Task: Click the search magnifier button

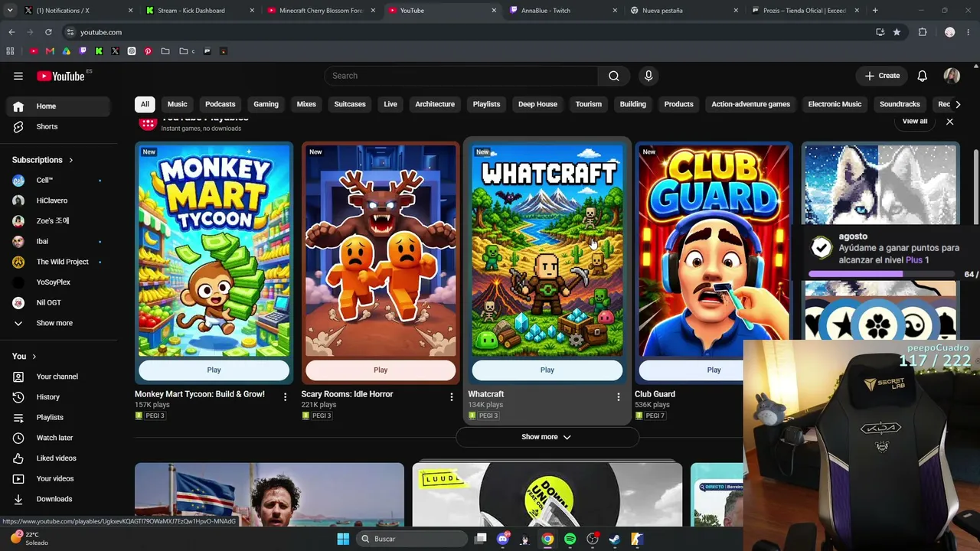Action: click(613, 76)
